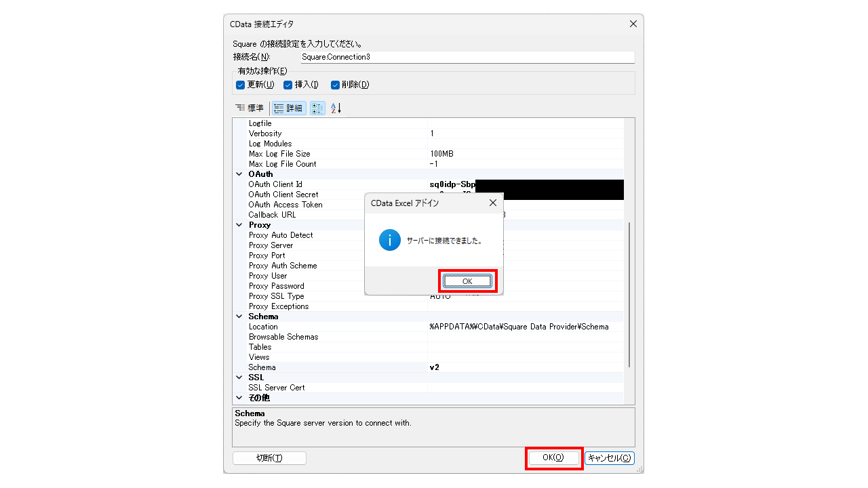The height and width of the screenshot is (488, 868).
Task: Collapse the SSL category
Action: 239,378
